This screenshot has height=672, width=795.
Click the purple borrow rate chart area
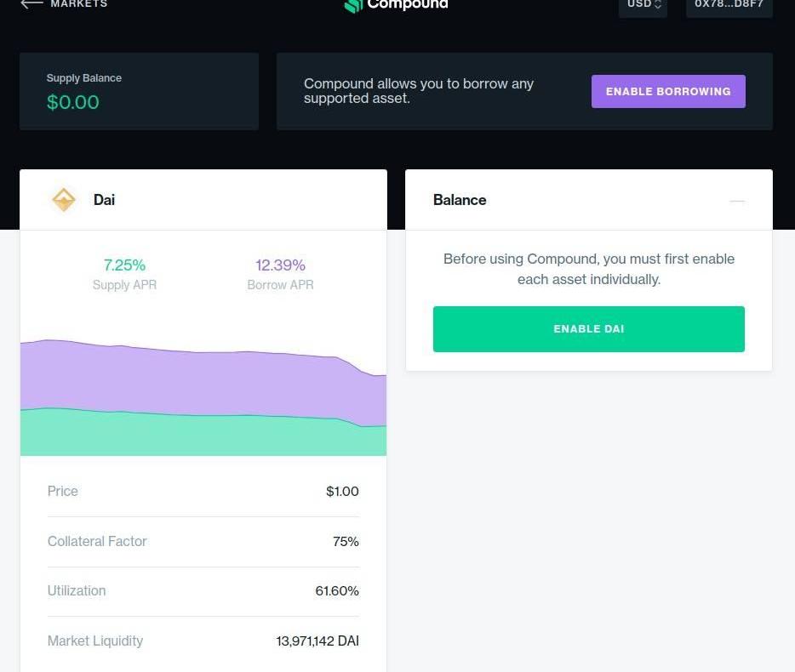pyautogui.click(x=203, y=380)
